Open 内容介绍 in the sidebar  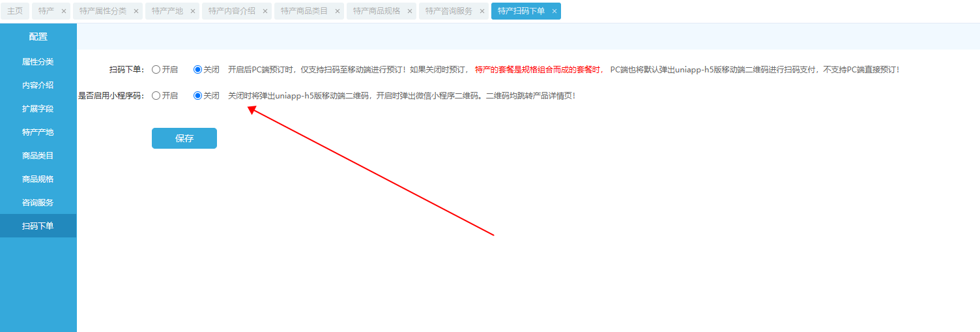(38, 85)
